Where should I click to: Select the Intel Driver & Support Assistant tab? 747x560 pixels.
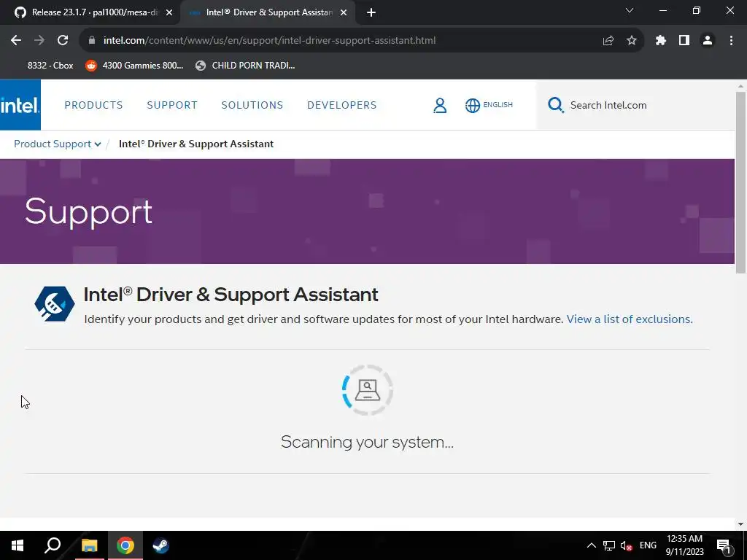click(x=267, y=13)
